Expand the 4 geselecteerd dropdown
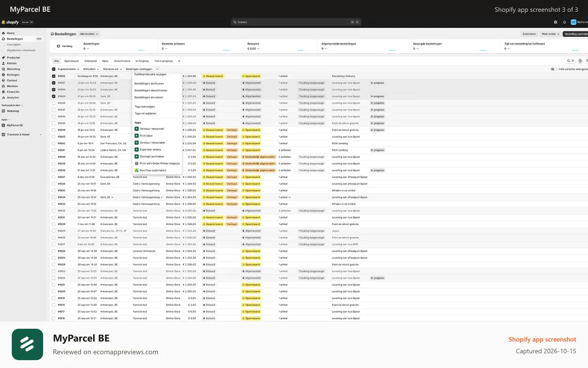 (x=68, y=69)
